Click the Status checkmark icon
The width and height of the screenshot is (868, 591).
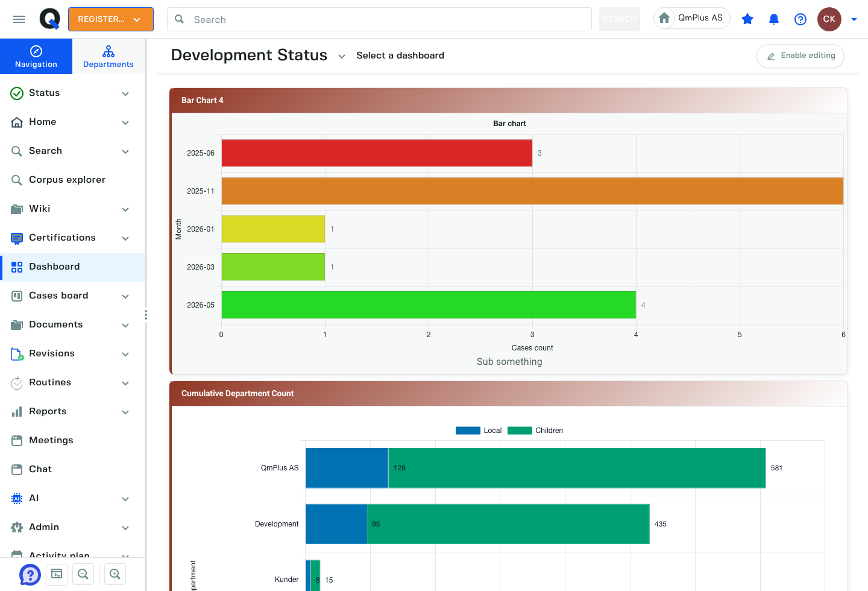(17, 93)
